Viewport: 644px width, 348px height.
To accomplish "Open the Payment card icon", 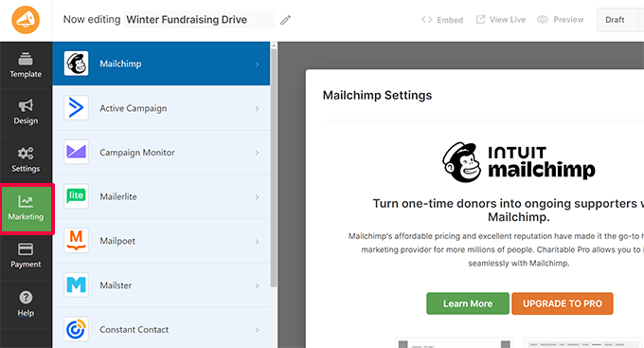I will tap(26, 249).
